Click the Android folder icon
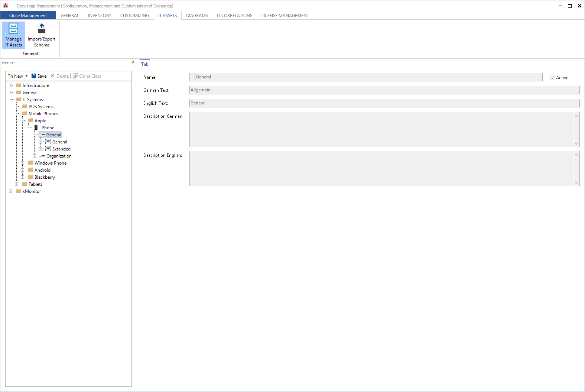Image resolution: width=585 pixels, height=392 pixels. [x=30, y=170]
